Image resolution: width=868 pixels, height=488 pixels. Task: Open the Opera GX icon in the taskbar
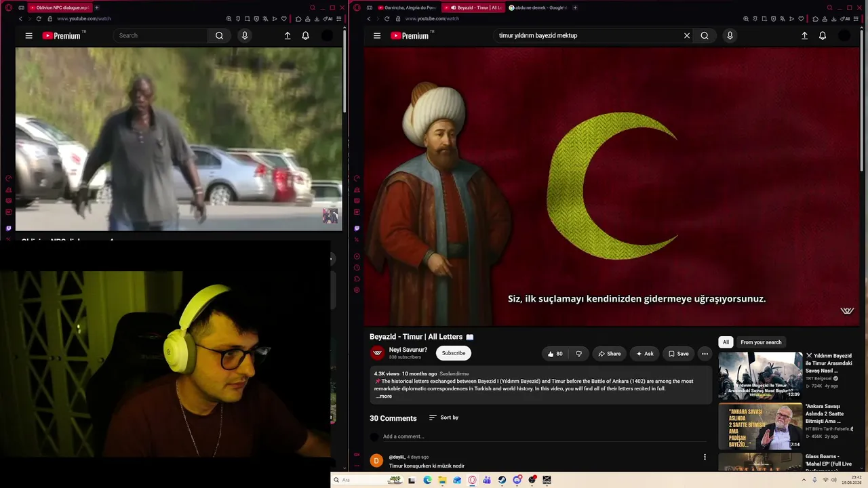(x=472, y=480)
